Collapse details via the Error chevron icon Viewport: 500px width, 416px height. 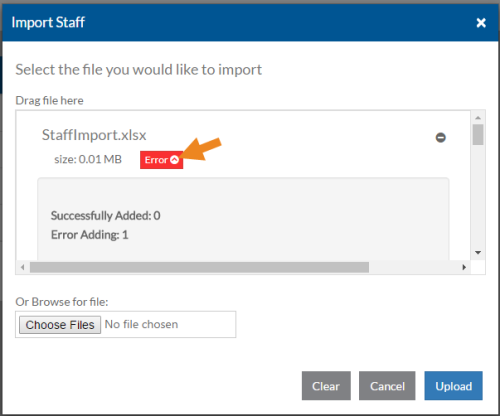pyautogui.click(x=175, y=160)
